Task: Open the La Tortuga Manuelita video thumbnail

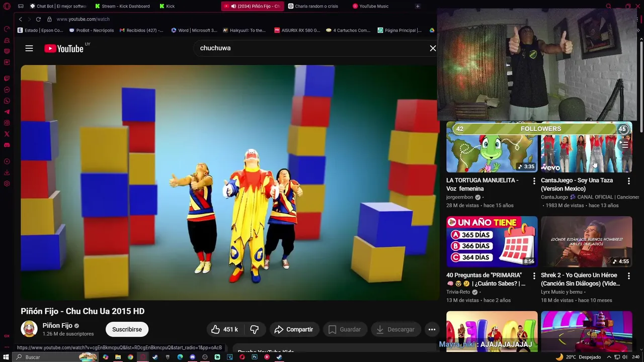Action: [x=492, y=147]
